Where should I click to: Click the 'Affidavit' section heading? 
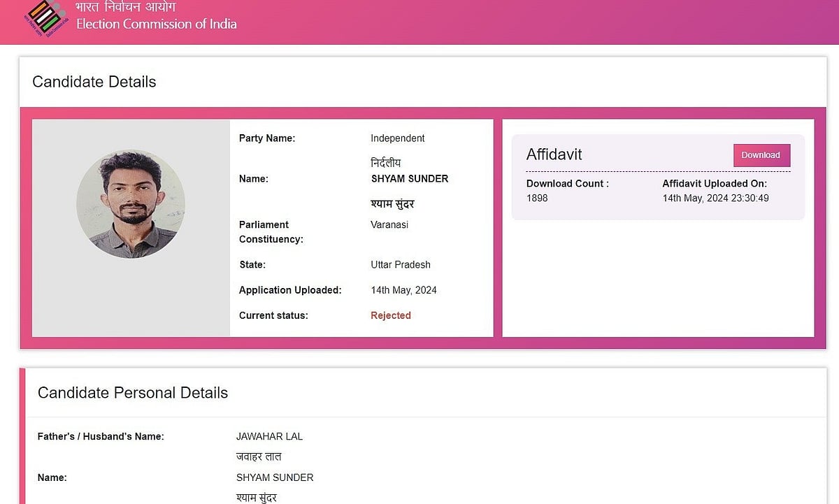coord(554,154)
